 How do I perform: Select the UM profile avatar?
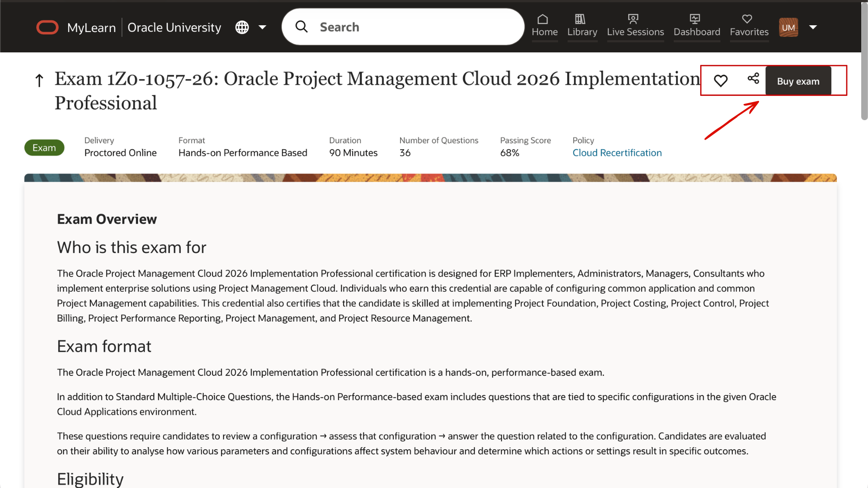(x=788, y=27)
